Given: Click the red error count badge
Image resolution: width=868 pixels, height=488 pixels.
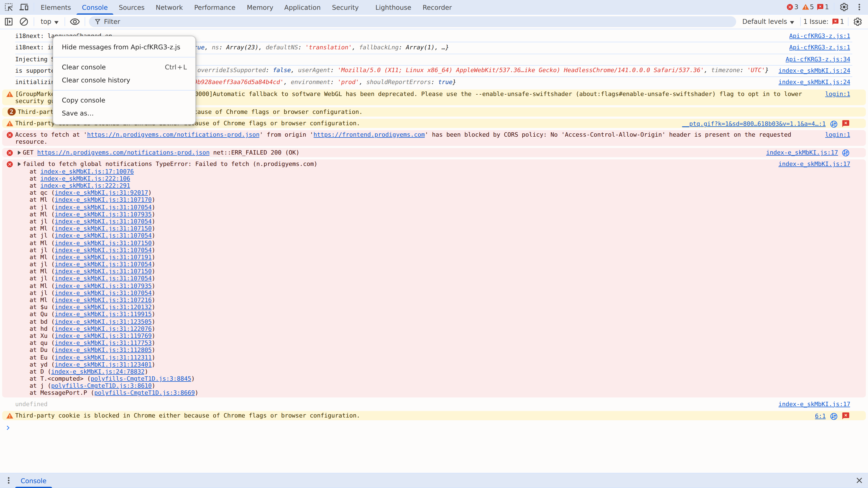Looking at the screenshot, I should [x=792, y=7].
